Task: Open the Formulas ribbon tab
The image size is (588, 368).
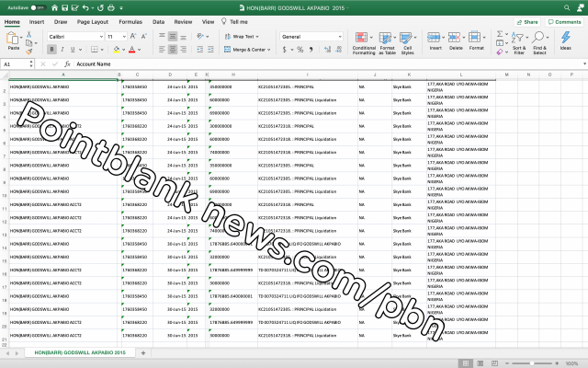Action: (130, 20)
